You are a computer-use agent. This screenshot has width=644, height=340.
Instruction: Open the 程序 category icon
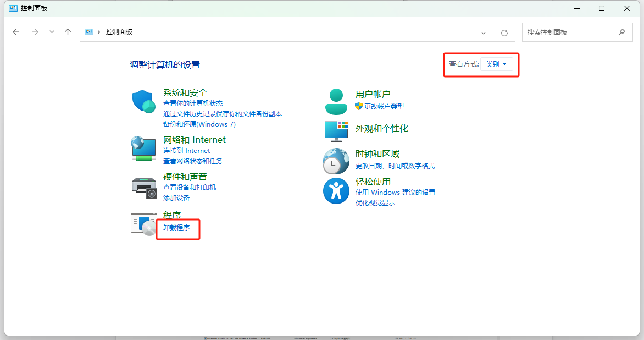pos(143,222)
